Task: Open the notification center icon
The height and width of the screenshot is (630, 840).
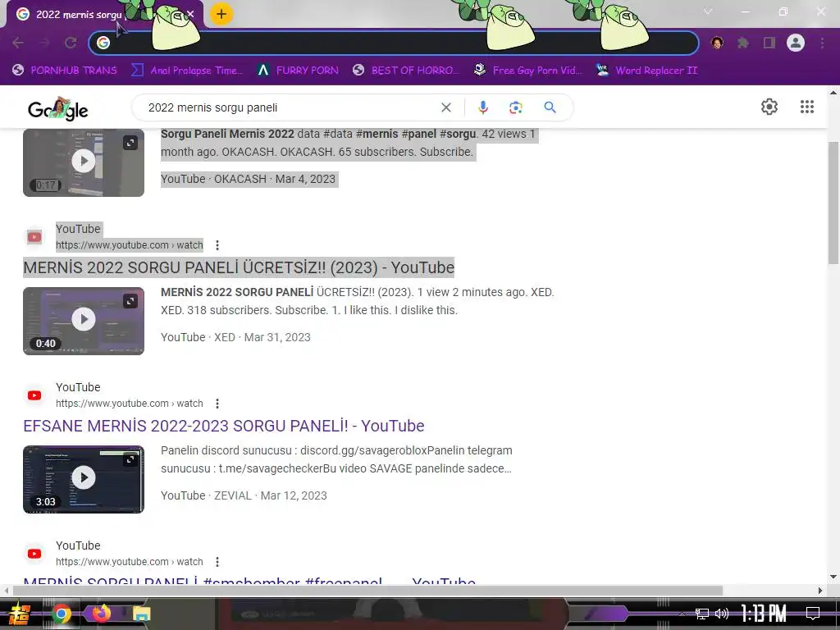Action: 813,613
